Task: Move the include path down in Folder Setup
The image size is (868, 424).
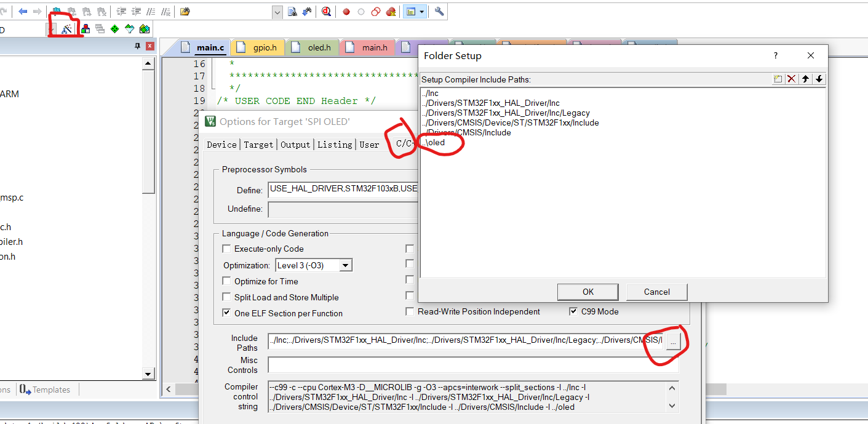Action: point(819,79)
